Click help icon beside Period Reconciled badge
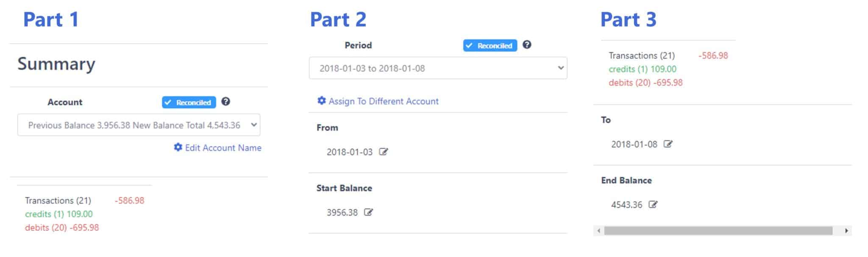The image size is (868, 257). [x=527, y=45]
